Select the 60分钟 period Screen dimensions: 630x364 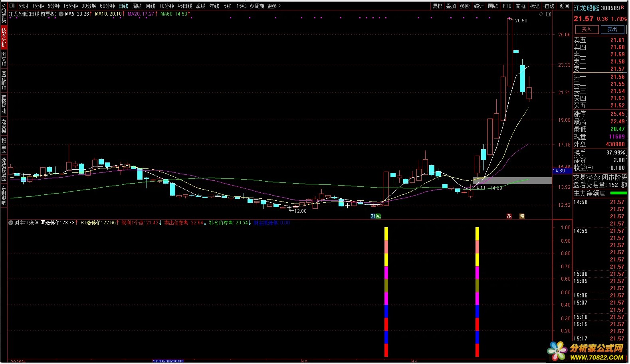(107, 6)
